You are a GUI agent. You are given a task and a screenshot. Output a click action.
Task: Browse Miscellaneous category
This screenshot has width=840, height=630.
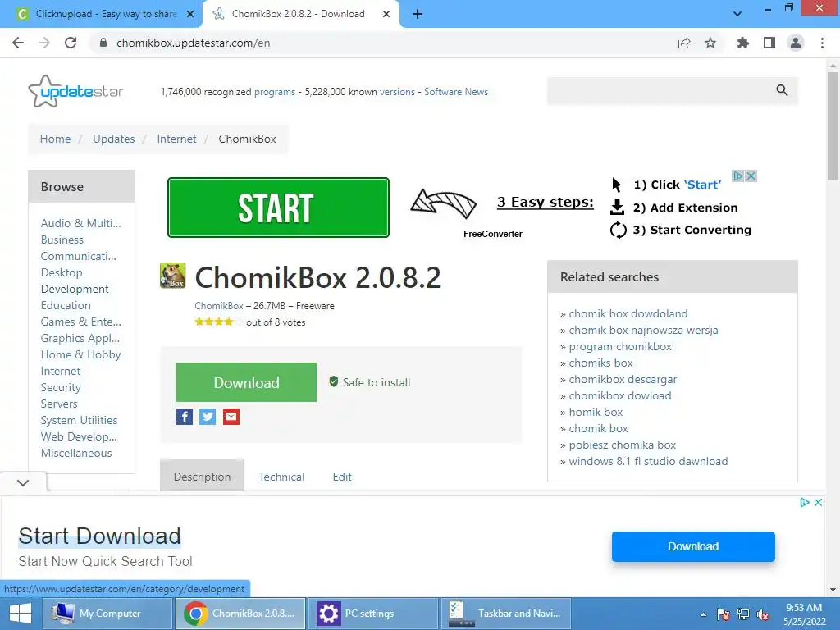76,453
